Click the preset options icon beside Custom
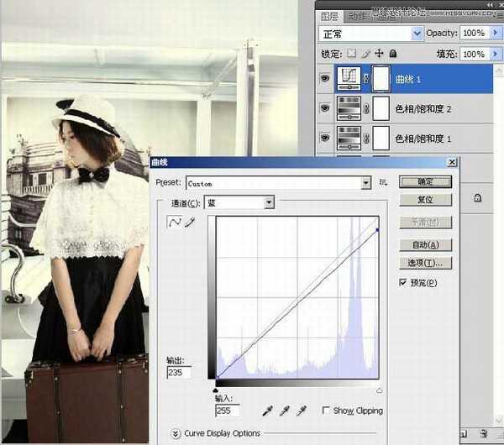The image size is (504, 445). pyautogui.click(x=384, y=182)
